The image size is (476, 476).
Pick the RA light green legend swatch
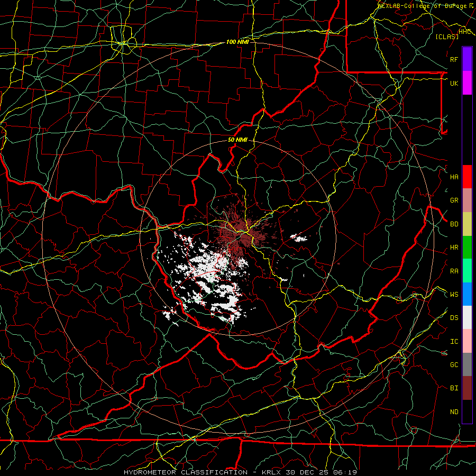467,271
